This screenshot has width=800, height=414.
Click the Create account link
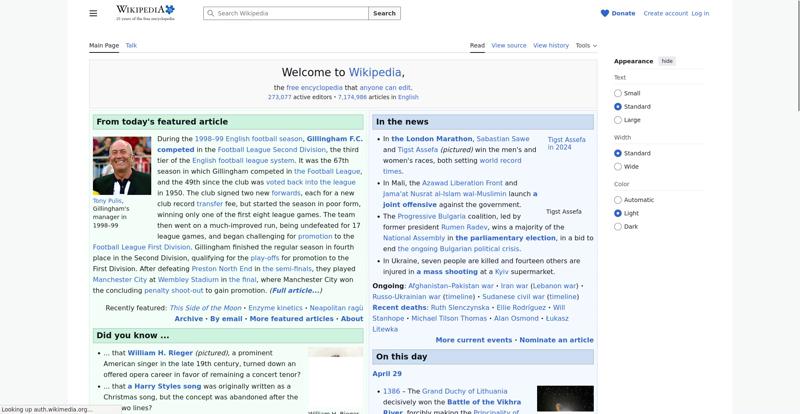tap(665, 13)
